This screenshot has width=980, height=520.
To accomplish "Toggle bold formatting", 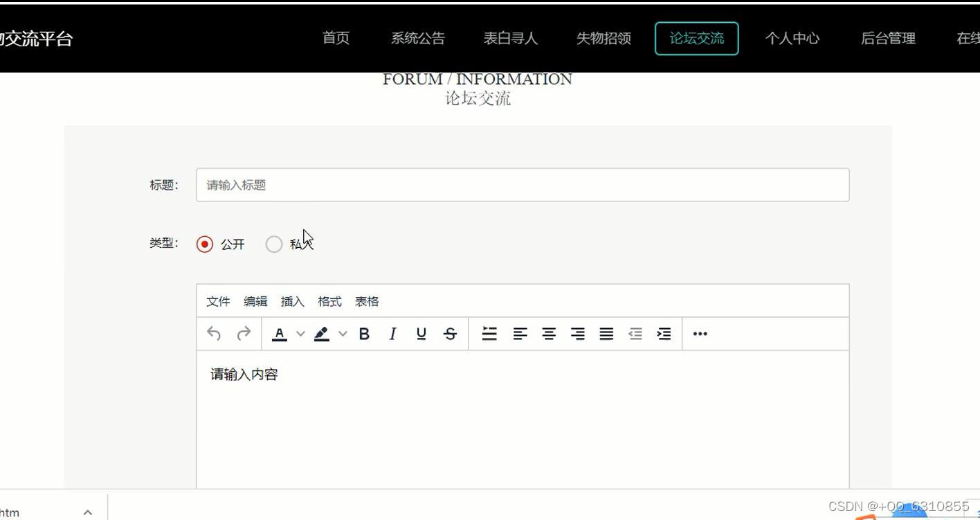I will tap(364, 334).
